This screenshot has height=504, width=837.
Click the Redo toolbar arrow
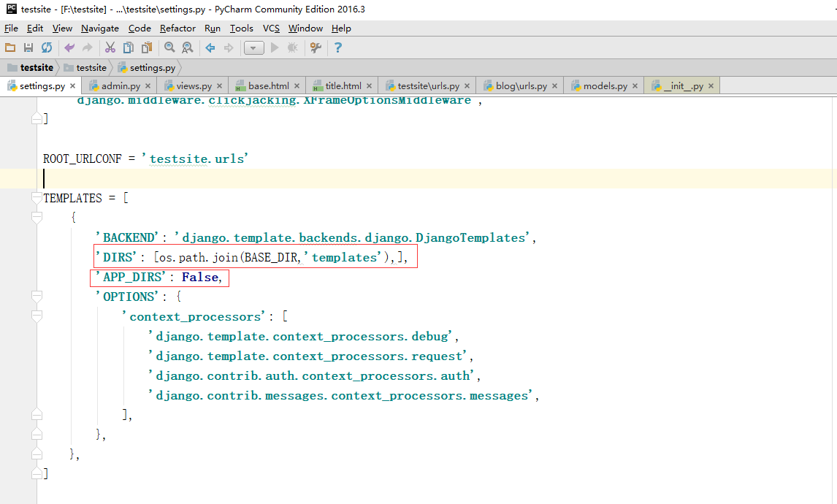click(88, 47)
